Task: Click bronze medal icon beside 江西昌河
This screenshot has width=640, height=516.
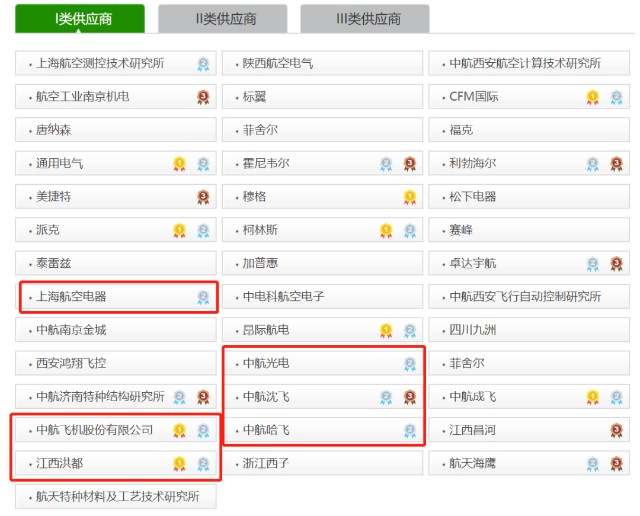Action: pos(616,430)
